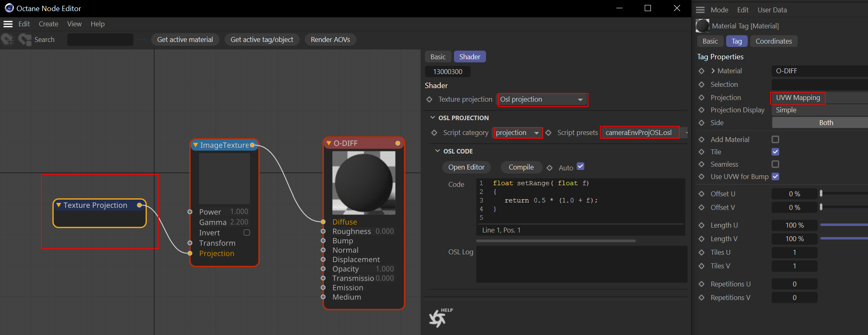Click the Material Tag sphere icon
This screenshot has height=335, width=868.
point(702,26)
